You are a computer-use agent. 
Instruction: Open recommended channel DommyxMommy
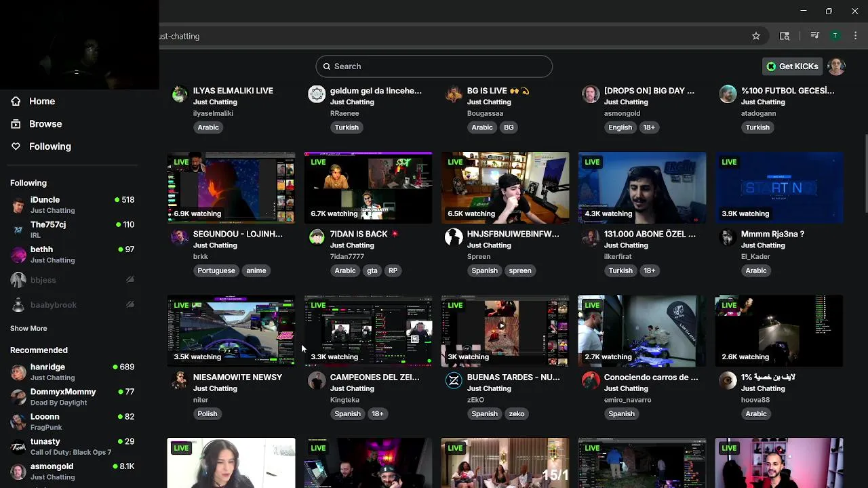[x=73, y=396]
